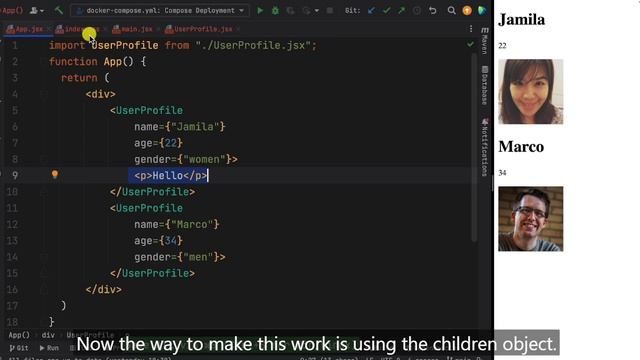Click the name={"Jamila"} prop on line 6

pos(180,127)
